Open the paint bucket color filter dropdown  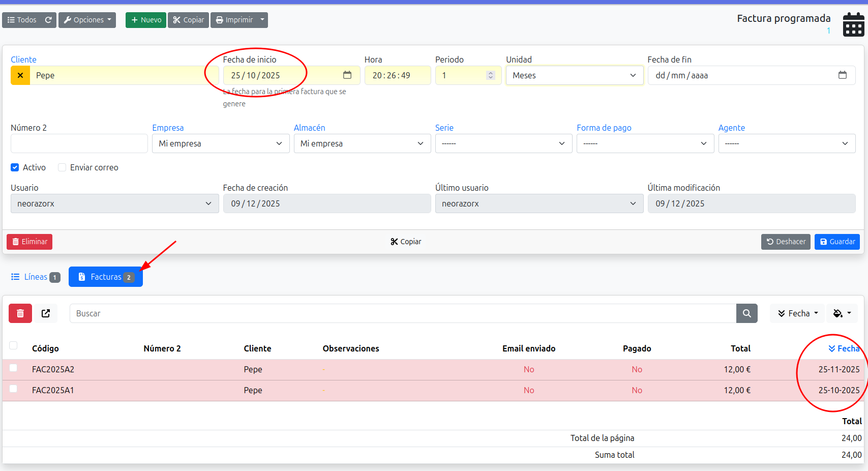point(842,313)
